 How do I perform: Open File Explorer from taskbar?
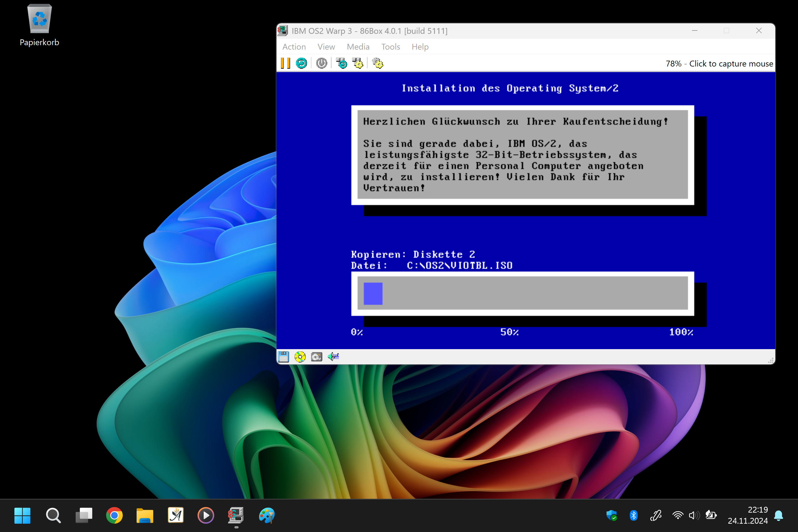point(145,515)
